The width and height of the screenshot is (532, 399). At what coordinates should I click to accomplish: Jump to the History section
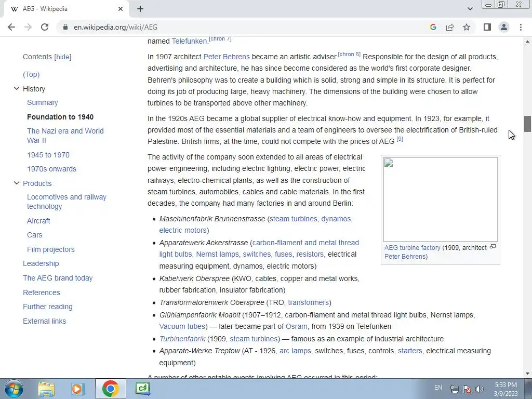click(x=34, y=89)
